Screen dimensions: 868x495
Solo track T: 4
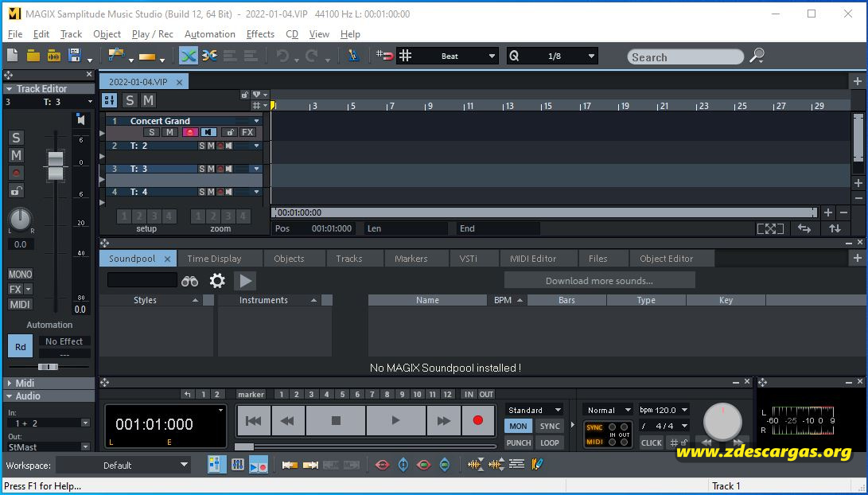(202, 192)
